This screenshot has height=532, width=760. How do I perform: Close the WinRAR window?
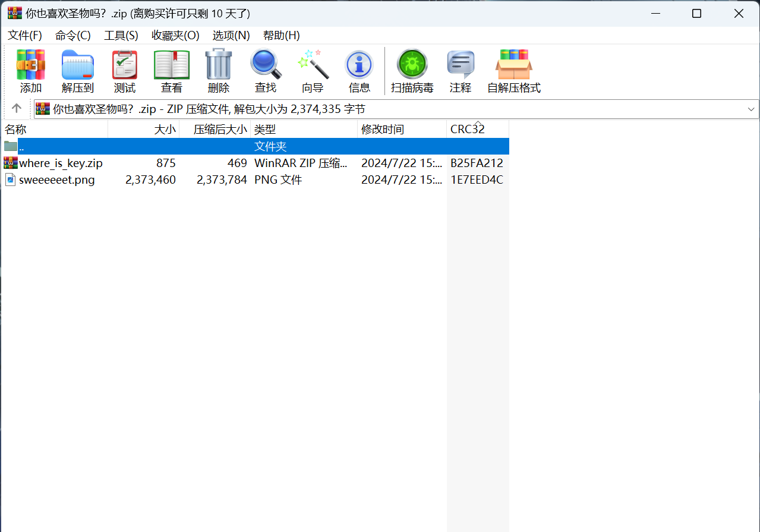coord(739,13)
